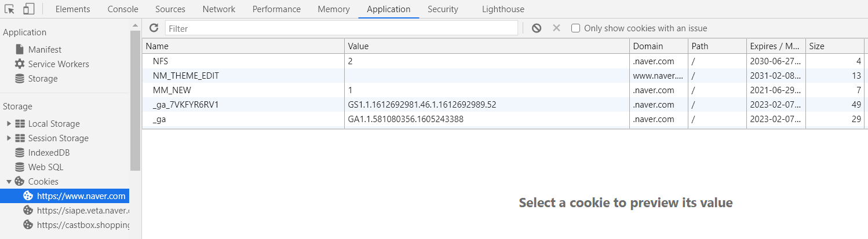Click the Cookies group cookie icon
Image resolution: width=868 pixels, height=239 pixels.
point(20,181)
